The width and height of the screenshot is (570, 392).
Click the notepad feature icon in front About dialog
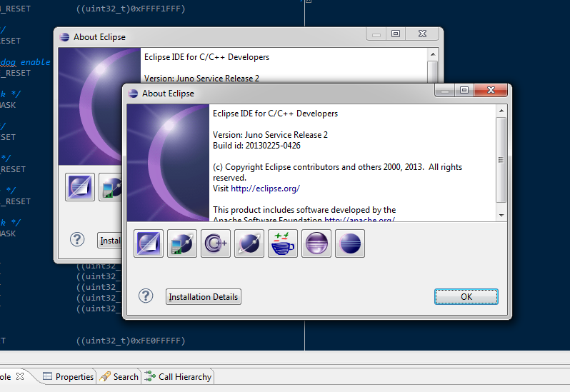(x=149, y=243)
